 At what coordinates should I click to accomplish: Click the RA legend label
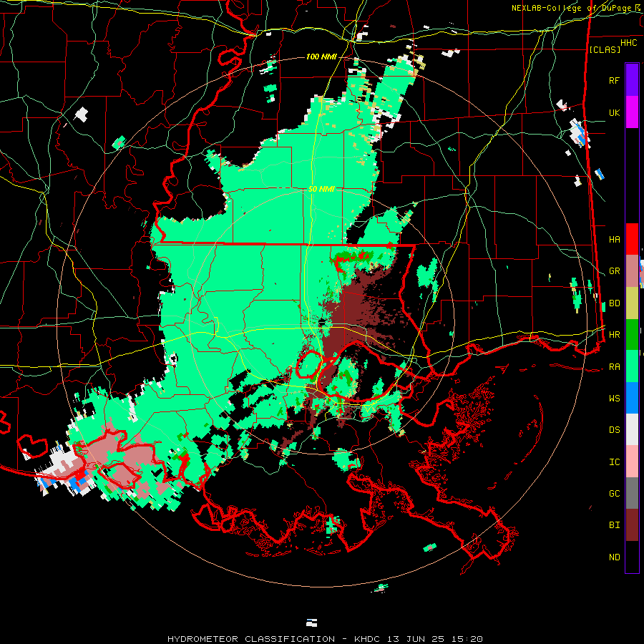click(x=614, y=367)
